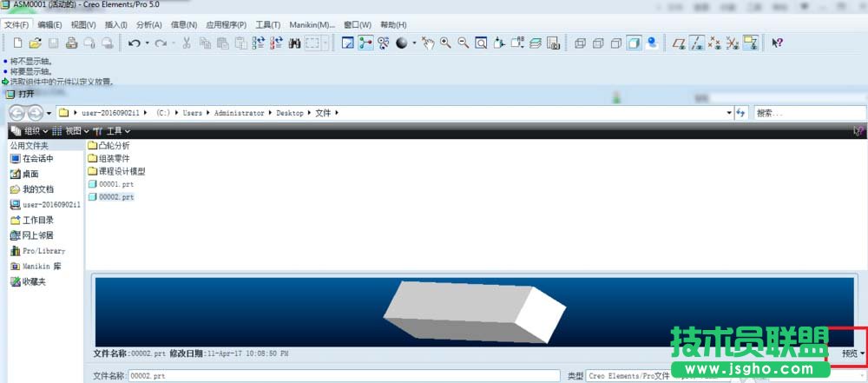Open the 视图 dropdown in the file dialog
868x383 pixels.
pos(71,130)
